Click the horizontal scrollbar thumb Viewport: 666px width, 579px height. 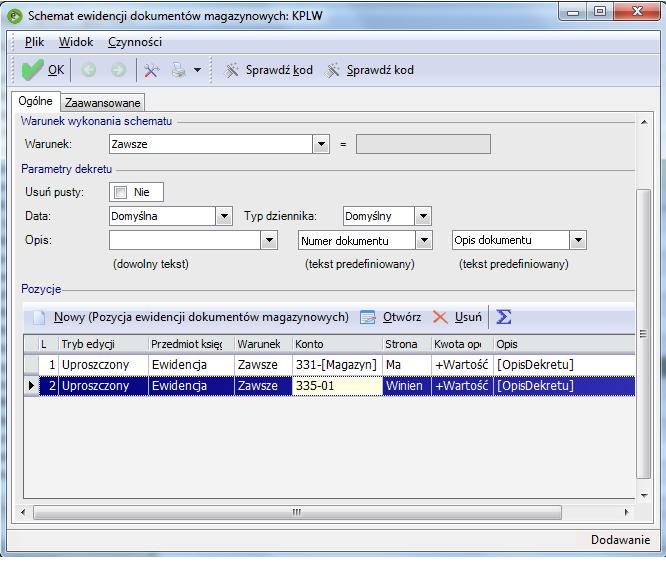point(297,512)
